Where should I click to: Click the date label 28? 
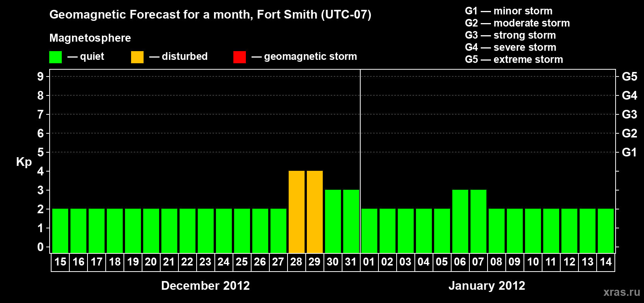(x=296, y=262)
